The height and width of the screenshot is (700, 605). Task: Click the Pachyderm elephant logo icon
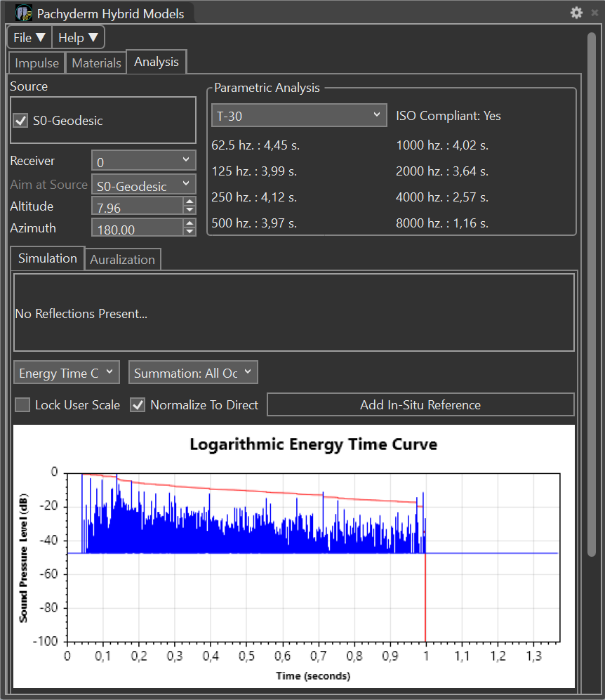[24, 13]
